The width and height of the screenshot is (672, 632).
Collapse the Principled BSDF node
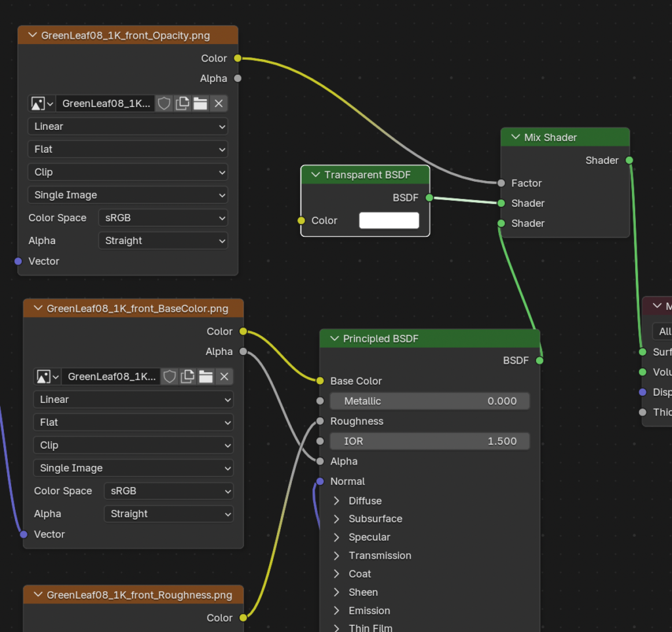pyautogui.click(x=332, y=339)
